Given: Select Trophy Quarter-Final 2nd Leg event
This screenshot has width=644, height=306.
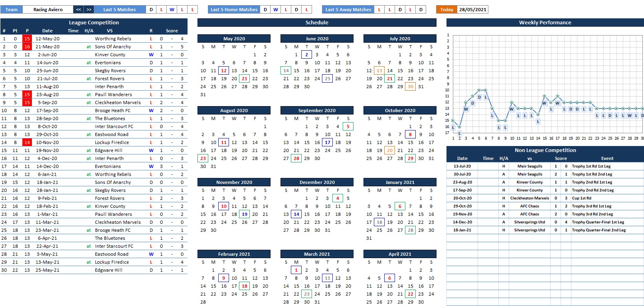Looking at the screenshot, I should click(x=599, y=230).
